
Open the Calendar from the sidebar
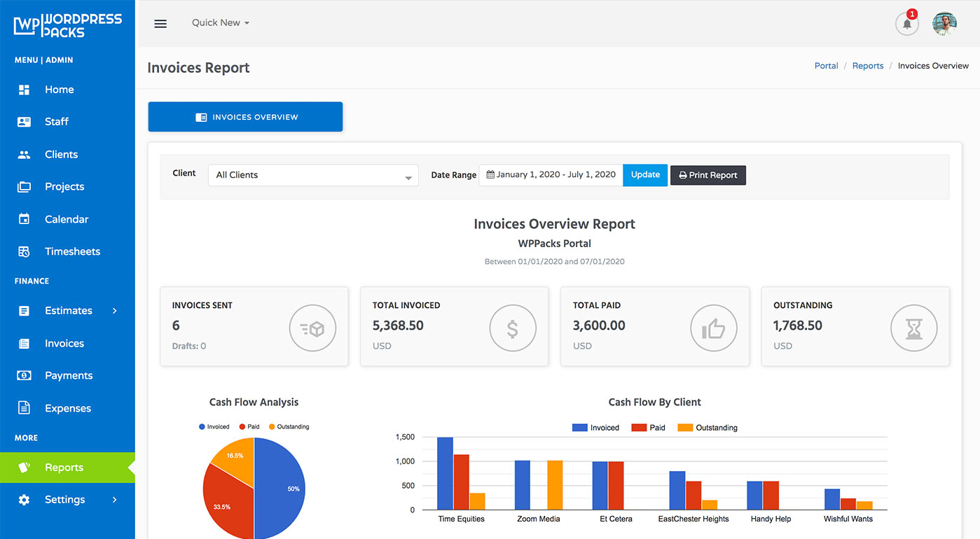click(23, 218)
